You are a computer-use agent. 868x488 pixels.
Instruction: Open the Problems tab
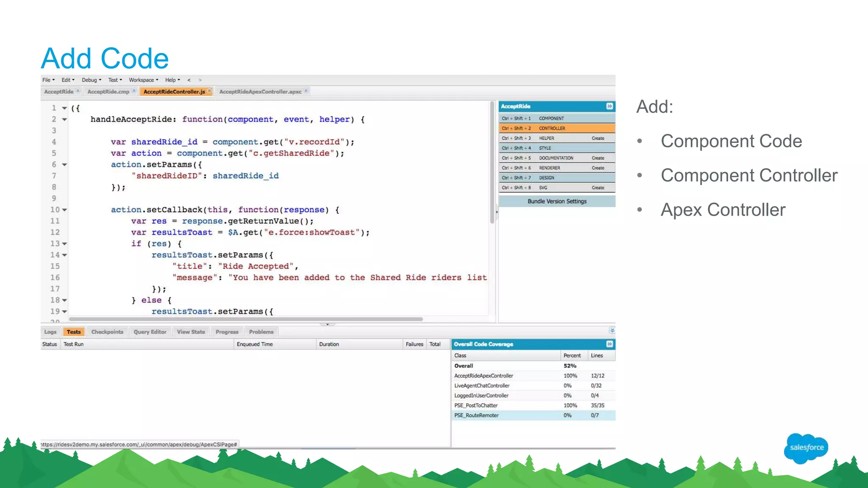pyautogui.click(x=261, y=332)
